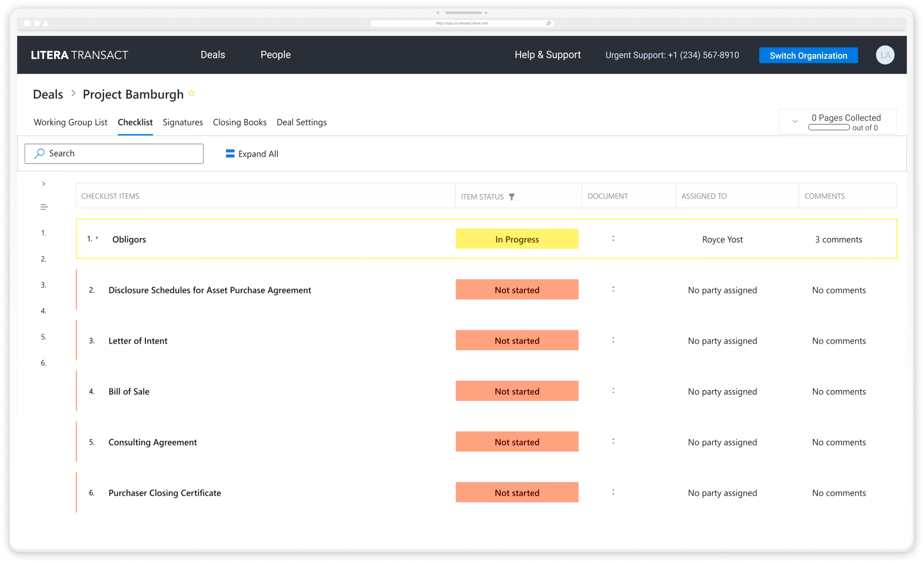
Task: Click the Item Status filter funnel icon
Action: 512,197
